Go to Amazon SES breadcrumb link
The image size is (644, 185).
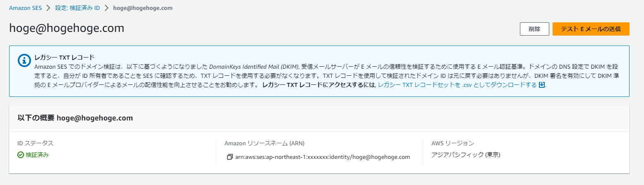pos(25,8)
